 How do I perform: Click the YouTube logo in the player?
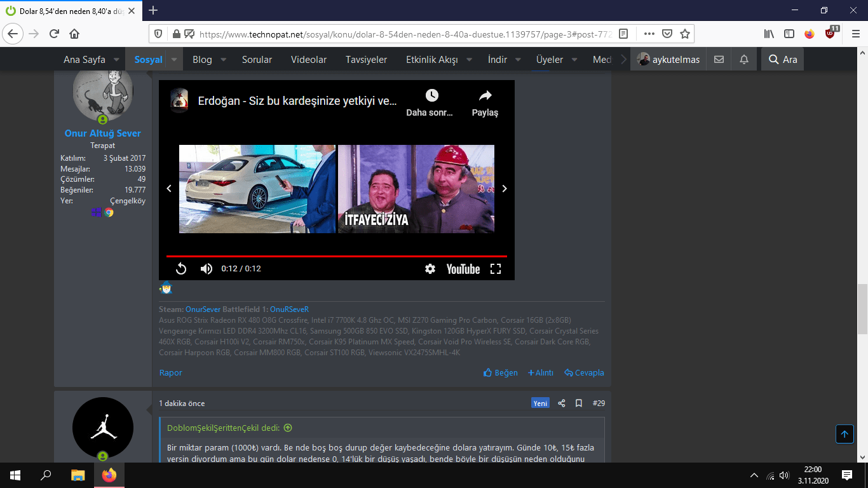462,269
